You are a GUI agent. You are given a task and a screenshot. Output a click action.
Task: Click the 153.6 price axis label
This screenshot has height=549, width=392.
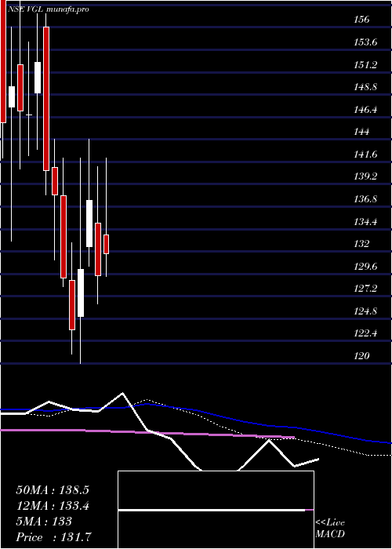365,42
